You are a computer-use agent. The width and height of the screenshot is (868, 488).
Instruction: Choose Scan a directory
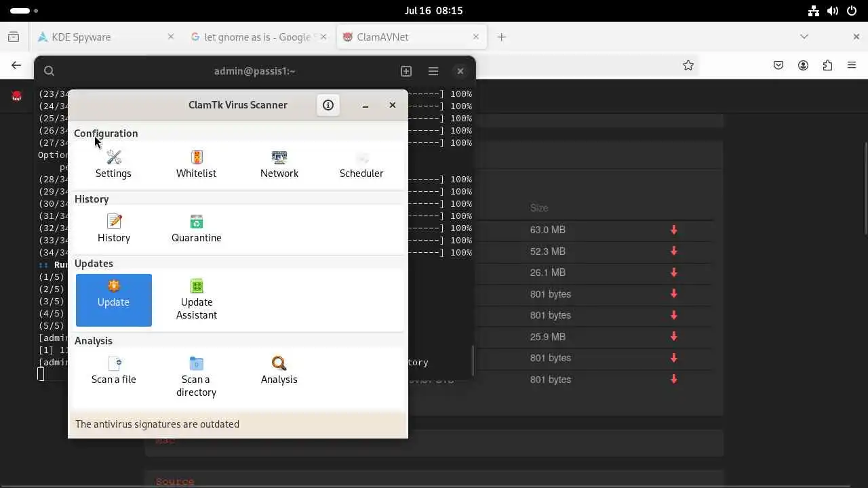coord(197,378)
